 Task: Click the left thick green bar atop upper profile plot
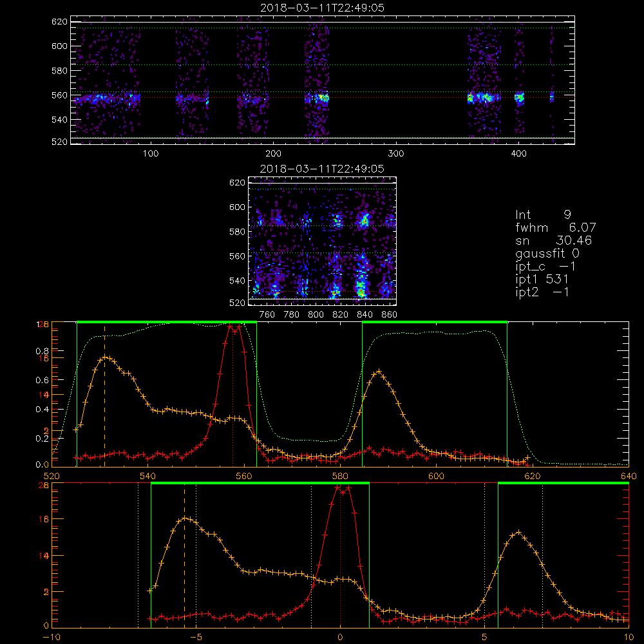coord(167,322)
